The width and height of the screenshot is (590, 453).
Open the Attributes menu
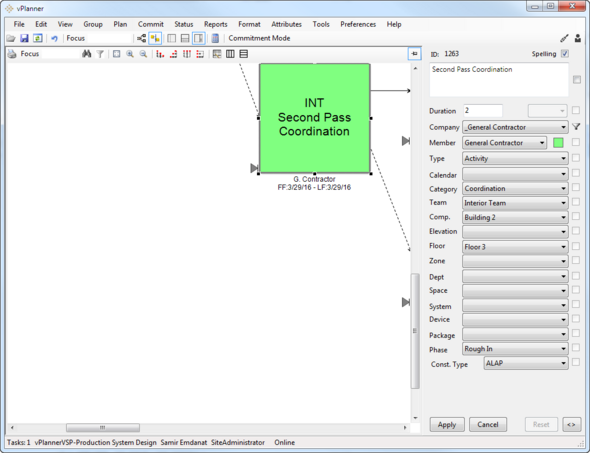tap(286, 24)
